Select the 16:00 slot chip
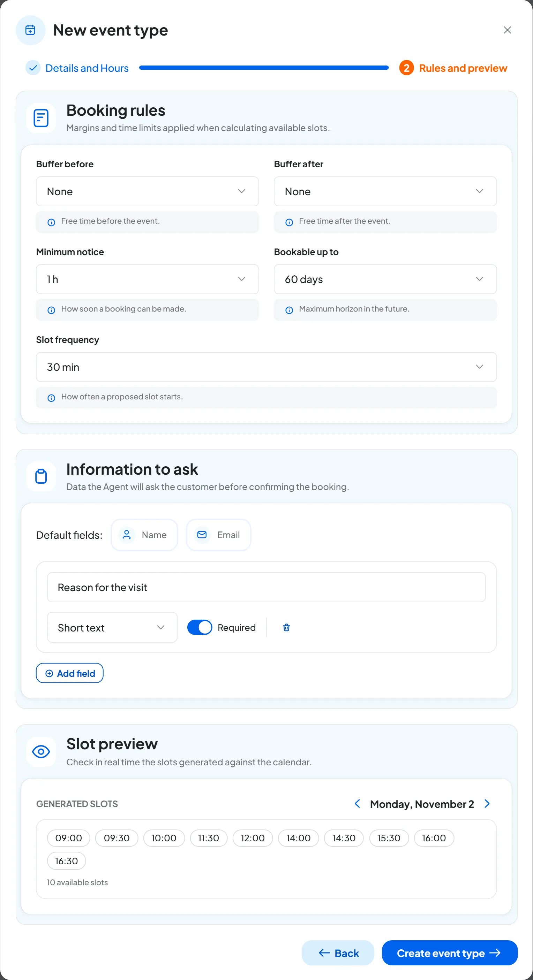 (434, 838)
